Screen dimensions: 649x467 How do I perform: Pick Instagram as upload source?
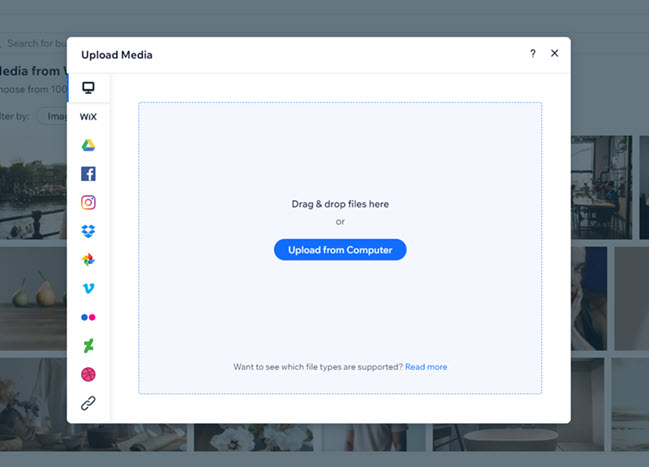(88, 202)
